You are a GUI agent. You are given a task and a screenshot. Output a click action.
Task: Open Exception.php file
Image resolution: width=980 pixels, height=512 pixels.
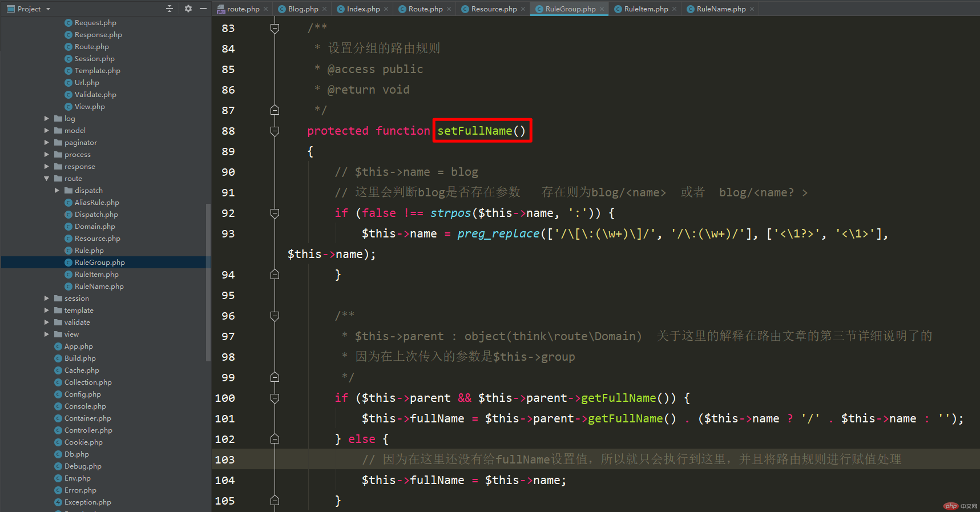(x=87, y=502)
